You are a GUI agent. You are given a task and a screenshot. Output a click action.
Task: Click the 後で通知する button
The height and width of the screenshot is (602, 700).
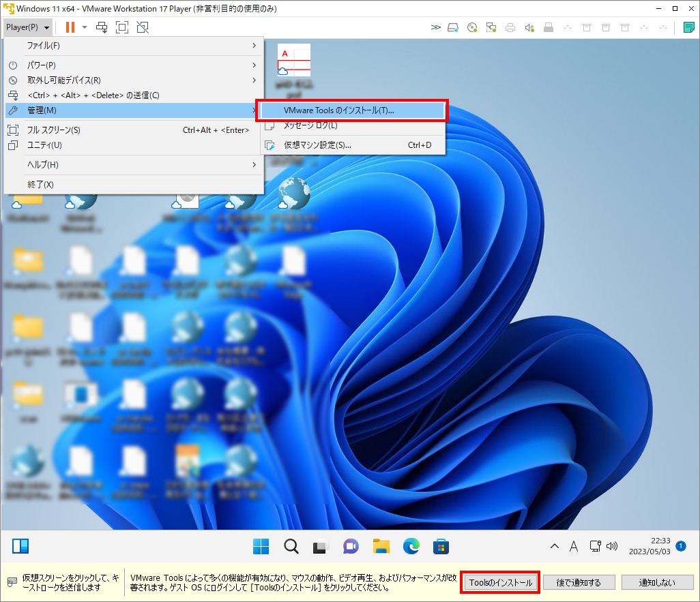(x=579, y=583)
